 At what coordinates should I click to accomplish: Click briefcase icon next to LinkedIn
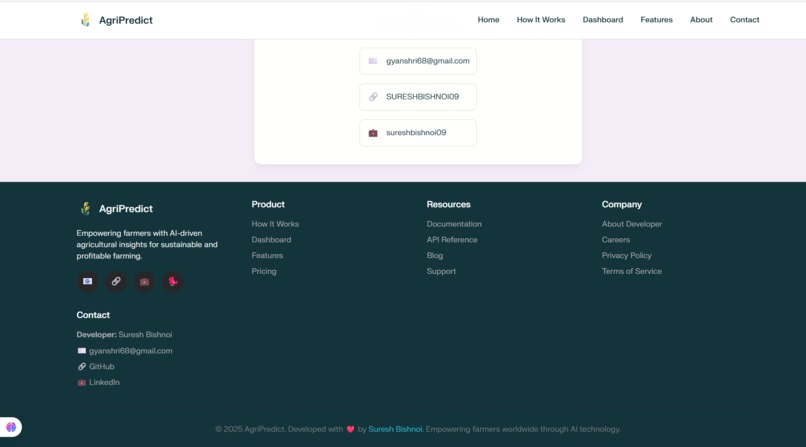(x=82, y=383)
